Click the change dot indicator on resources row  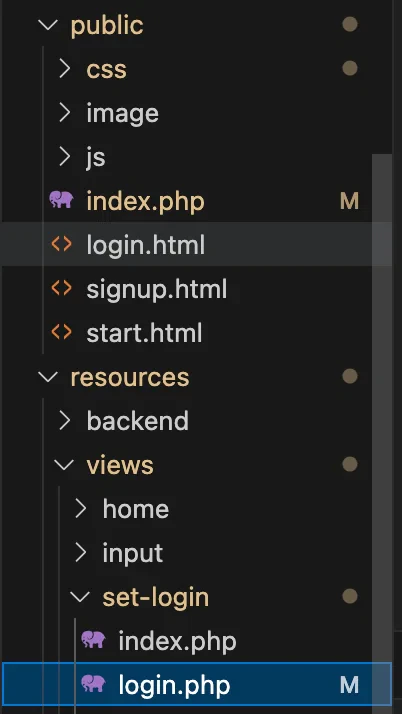tap(350, 377)
